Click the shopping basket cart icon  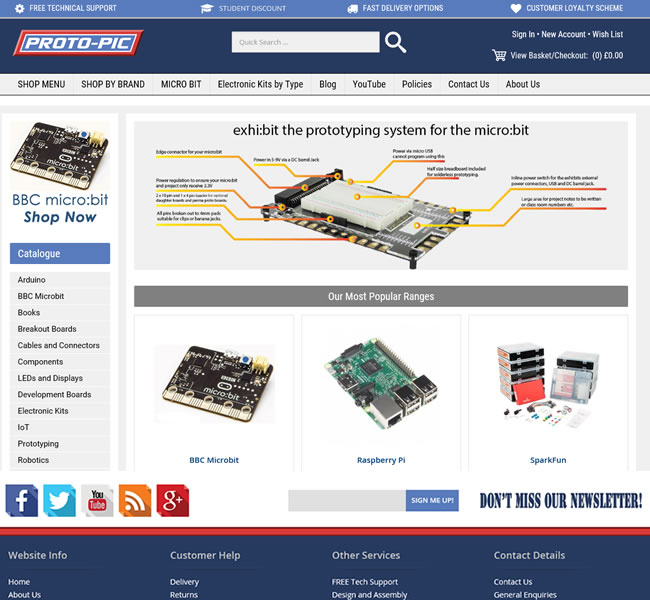point(499,55)
